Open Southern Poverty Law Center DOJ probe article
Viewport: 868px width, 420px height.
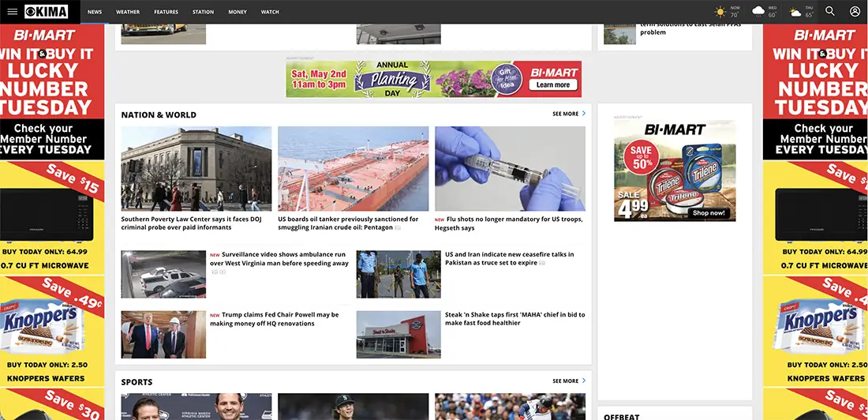point(192,223)
